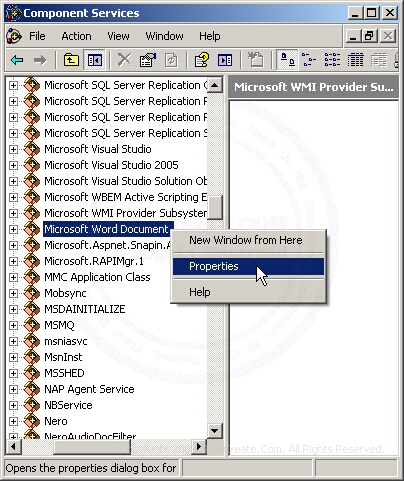Click the Up one level folder icon
This screenshot has width=404, height=481.
point(71,60)
